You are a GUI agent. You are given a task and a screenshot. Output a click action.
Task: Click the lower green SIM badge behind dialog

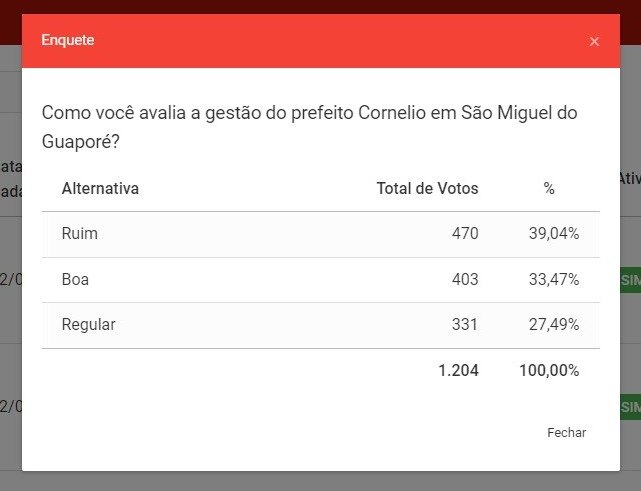coord(630,407)
